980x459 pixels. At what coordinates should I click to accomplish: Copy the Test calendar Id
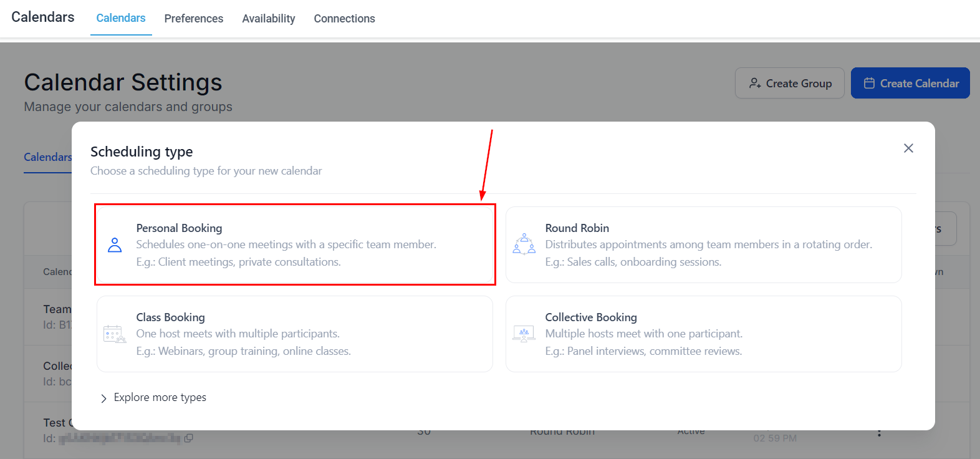coord(189,438)
